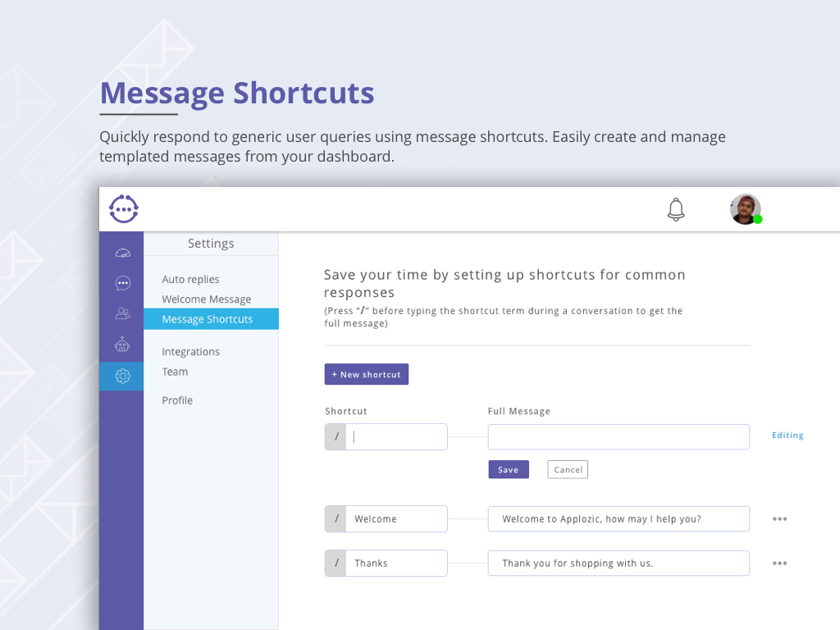Click the 'Full Message' column label
The height and width of the screenshot is (630, 840).
tap(518, 411)
